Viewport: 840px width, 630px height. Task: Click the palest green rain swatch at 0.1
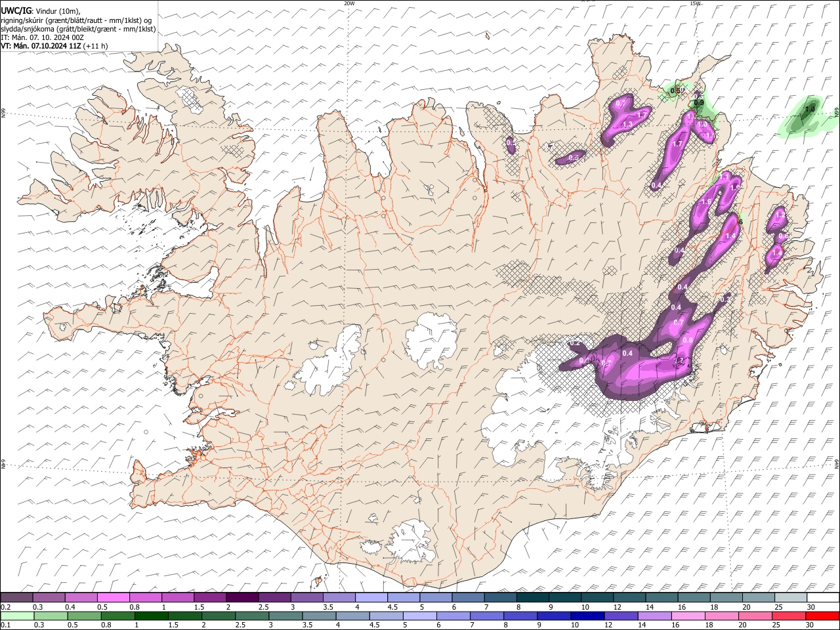click(17, 616)
